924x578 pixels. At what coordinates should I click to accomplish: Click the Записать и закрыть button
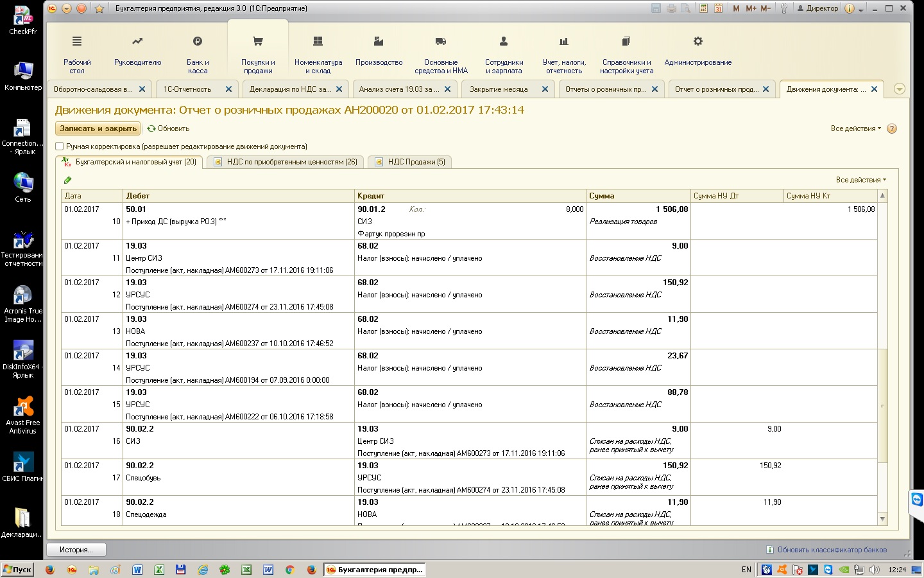coord(98,128)
